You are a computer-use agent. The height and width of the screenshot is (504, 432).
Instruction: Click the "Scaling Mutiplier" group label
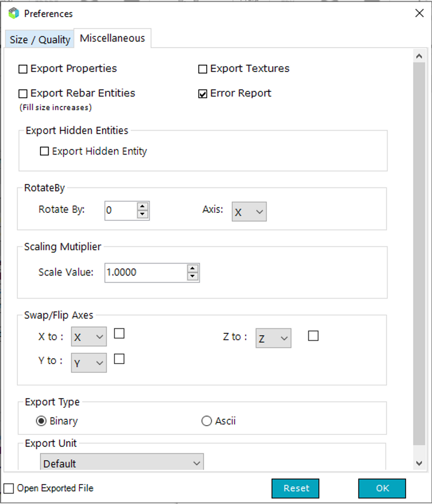pyautogui.click(x=63, y=246)
